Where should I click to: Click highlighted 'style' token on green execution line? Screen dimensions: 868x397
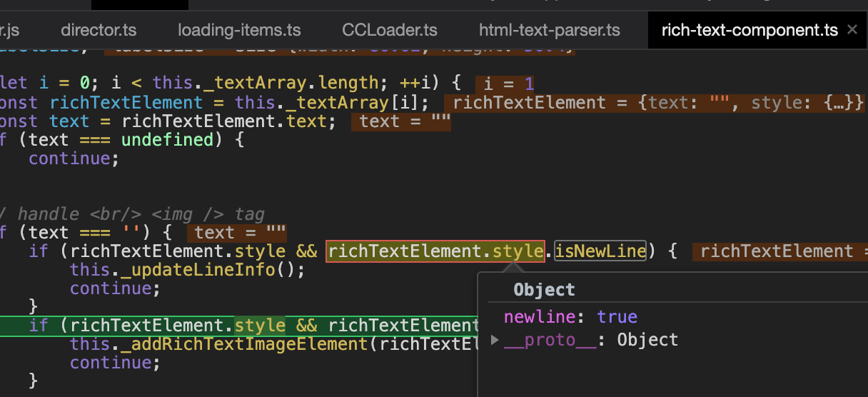coord(260,326)
